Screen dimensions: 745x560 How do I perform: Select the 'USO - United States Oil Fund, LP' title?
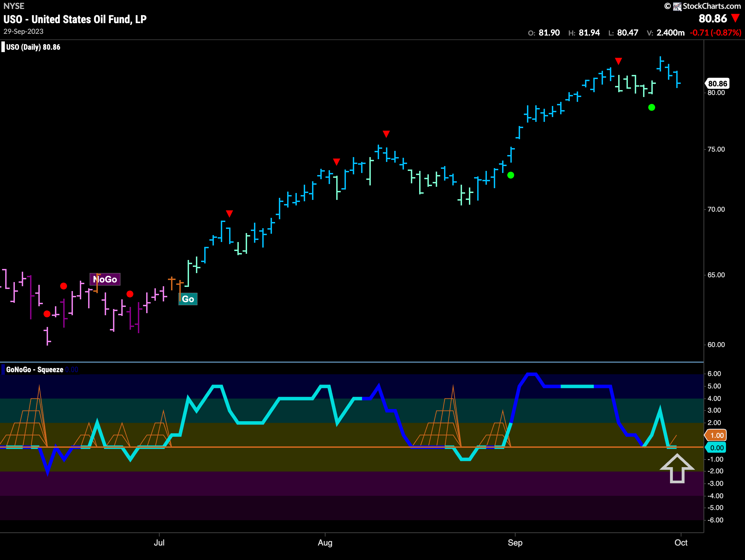[75, 19]
